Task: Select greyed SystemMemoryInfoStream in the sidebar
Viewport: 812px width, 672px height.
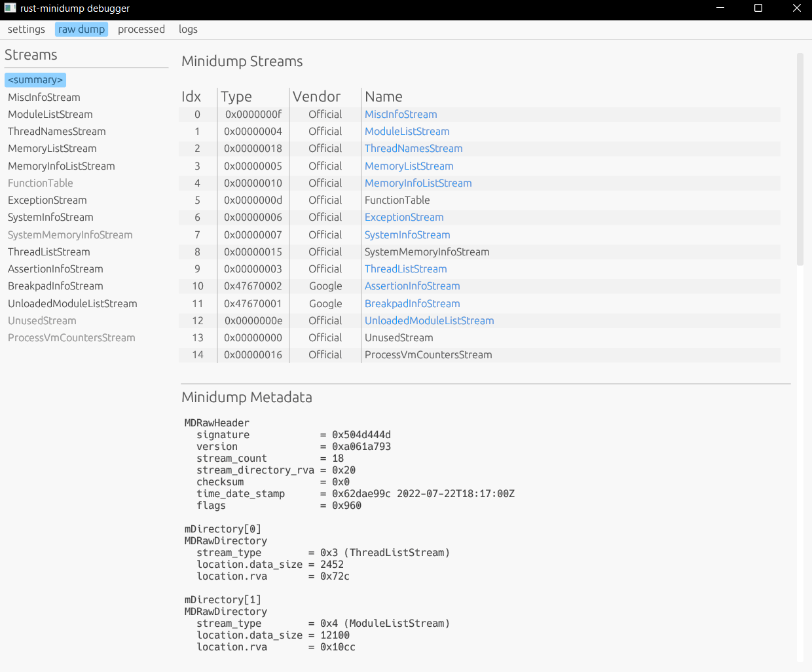Action: tap(70, 234)
